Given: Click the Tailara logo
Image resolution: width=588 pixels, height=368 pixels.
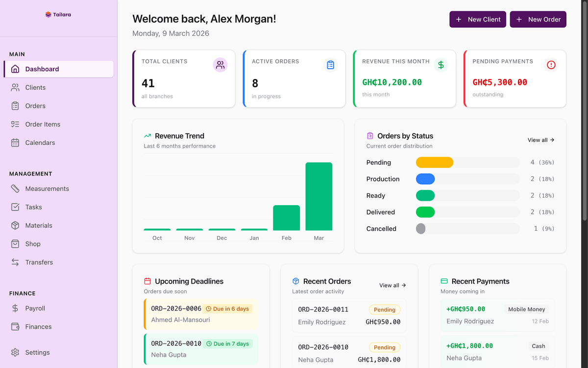Looking at the screenshot, I should [x=57, y=14].
